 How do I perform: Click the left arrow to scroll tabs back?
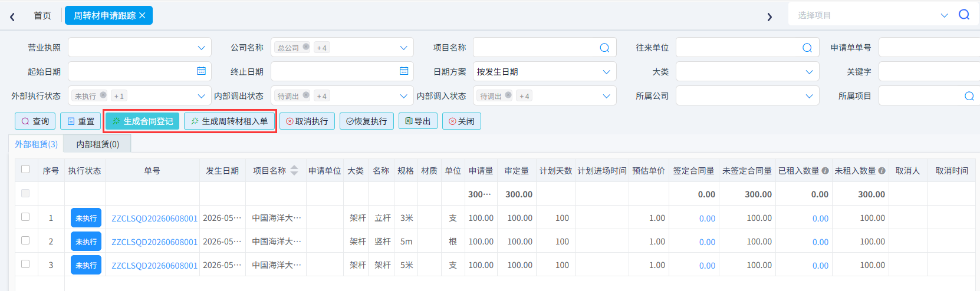pos(12,16)
